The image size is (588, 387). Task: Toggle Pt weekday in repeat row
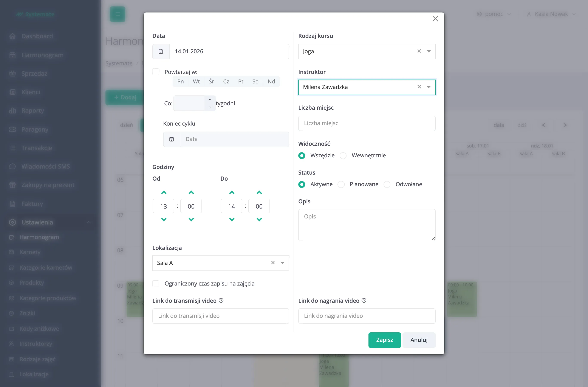(x=241, y=81)
